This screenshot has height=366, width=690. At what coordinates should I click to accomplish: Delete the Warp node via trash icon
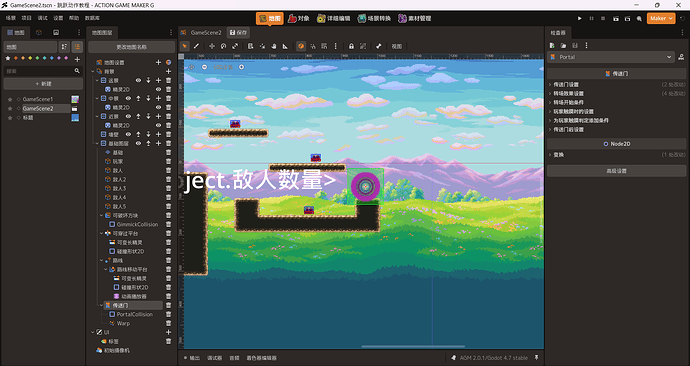coord(168,323)
